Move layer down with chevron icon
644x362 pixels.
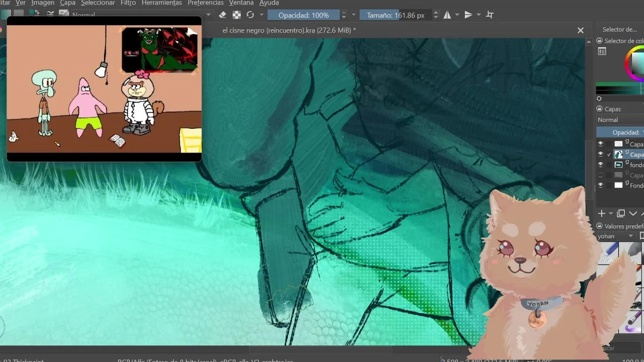tap(633, 214)
